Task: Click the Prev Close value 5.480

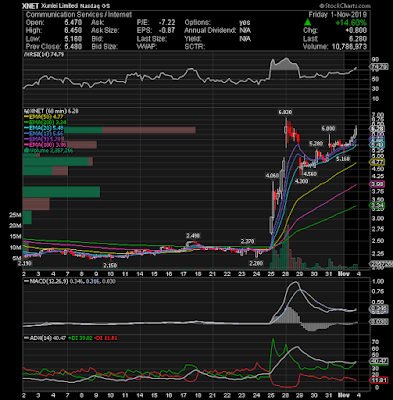Action: (x=73, y=46)
